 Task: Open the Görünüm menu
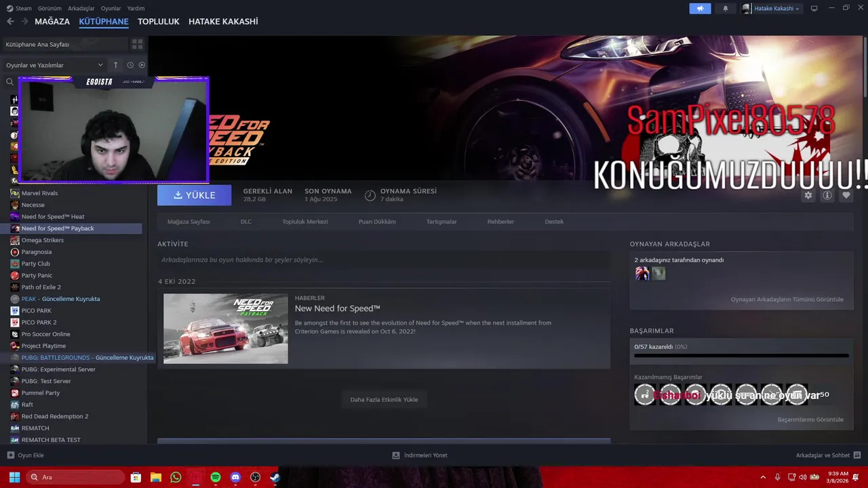pyautogui.click(x=50, y=8)
